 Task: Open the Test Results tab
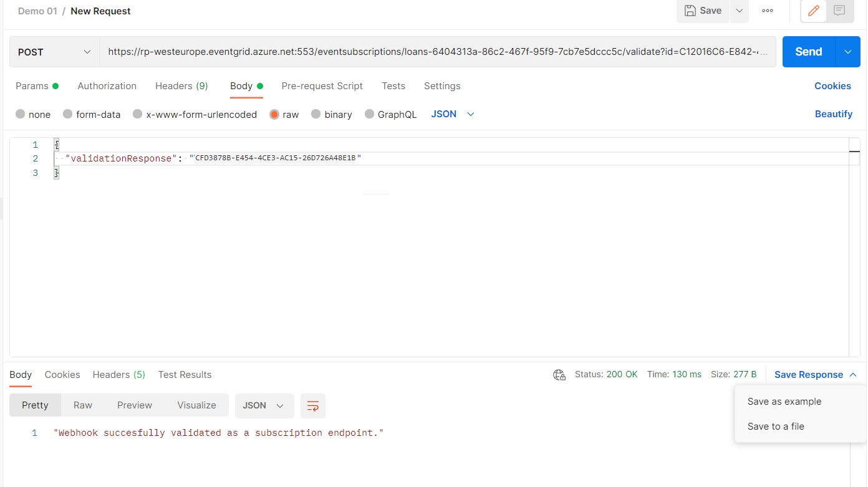pyautogui.click(x=185, y=375)
